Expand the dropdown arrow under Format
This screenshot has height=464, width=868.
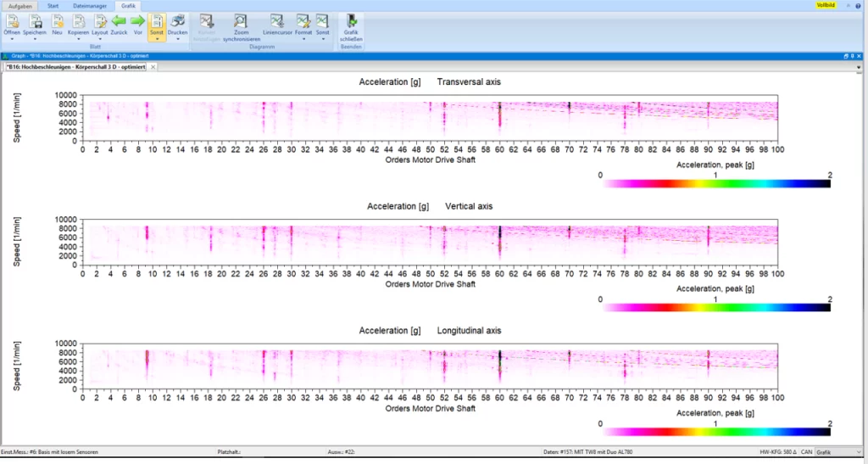(x=303, y=39)
